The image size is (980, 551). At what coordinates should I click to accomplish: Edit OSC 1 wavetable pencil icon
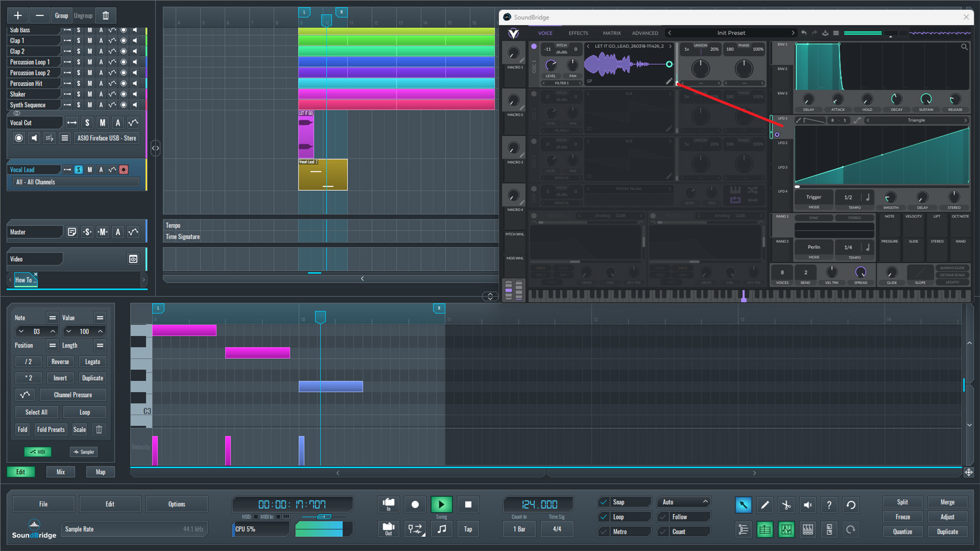(x=669, y=81)
